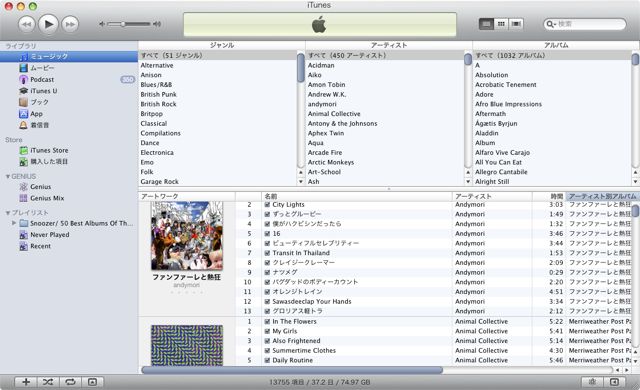640x390 pixels.
Task: Uncheck the My Girls track checkbox
Action: pyautogui.click(x=267, y=331)
